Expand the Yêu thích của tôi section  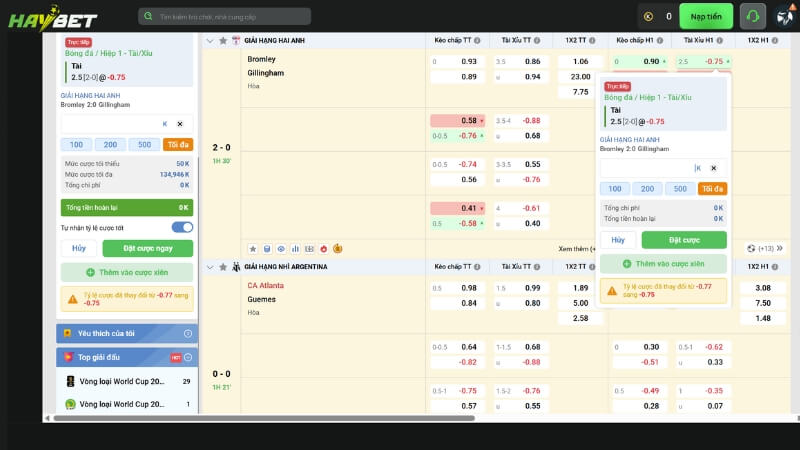click(x=187, y=333)
